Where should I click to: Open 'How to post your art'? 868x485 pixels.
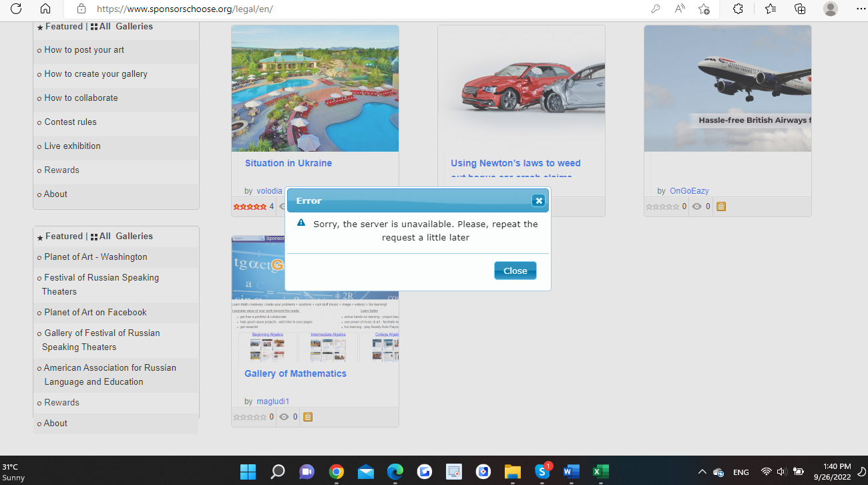pos(84,50)
